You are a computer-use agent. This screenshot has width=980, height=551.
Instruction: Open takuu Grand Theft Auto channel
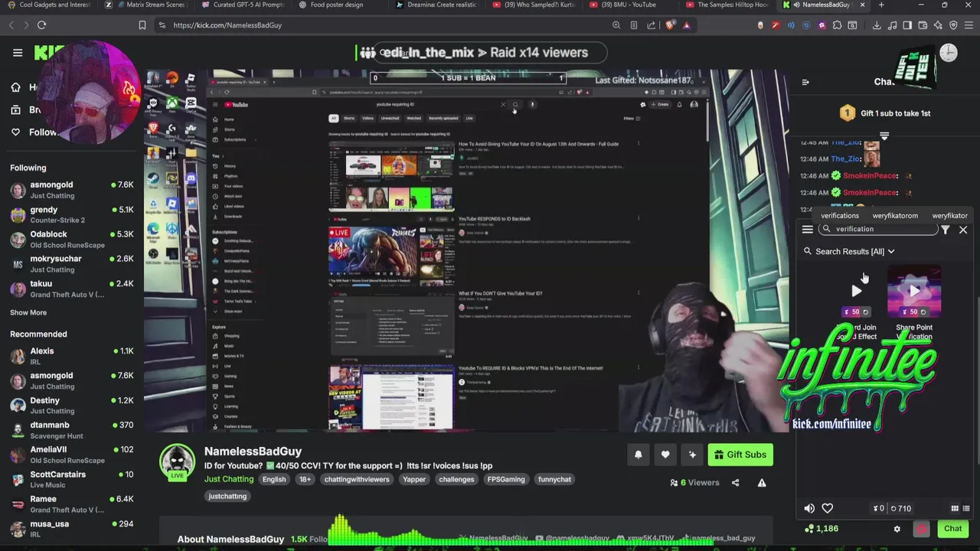(73, 289)
